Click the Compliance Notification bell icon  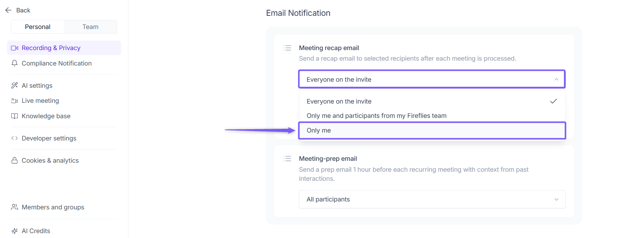tap(15, 63)
